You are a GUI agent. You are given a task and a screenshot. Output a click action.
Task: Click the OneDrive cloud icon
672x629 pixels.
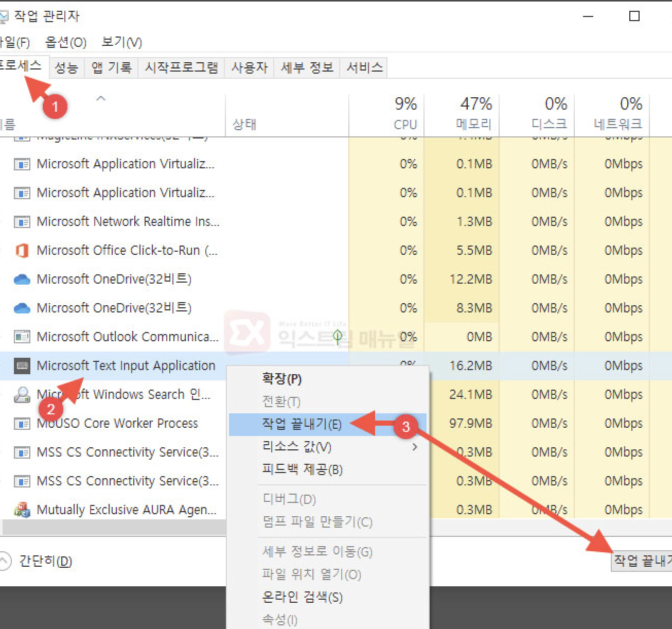pos(22,279)
